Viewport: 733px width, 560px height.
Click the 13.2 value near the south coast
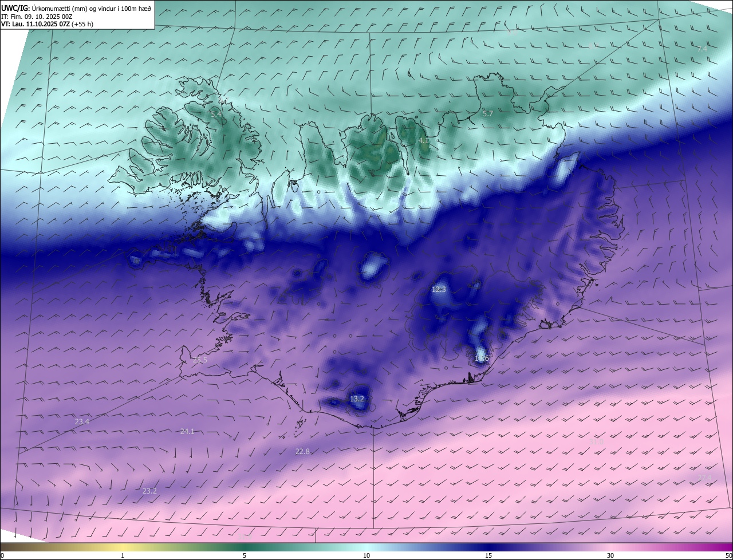pyautogui.click(x=357, y=399)
